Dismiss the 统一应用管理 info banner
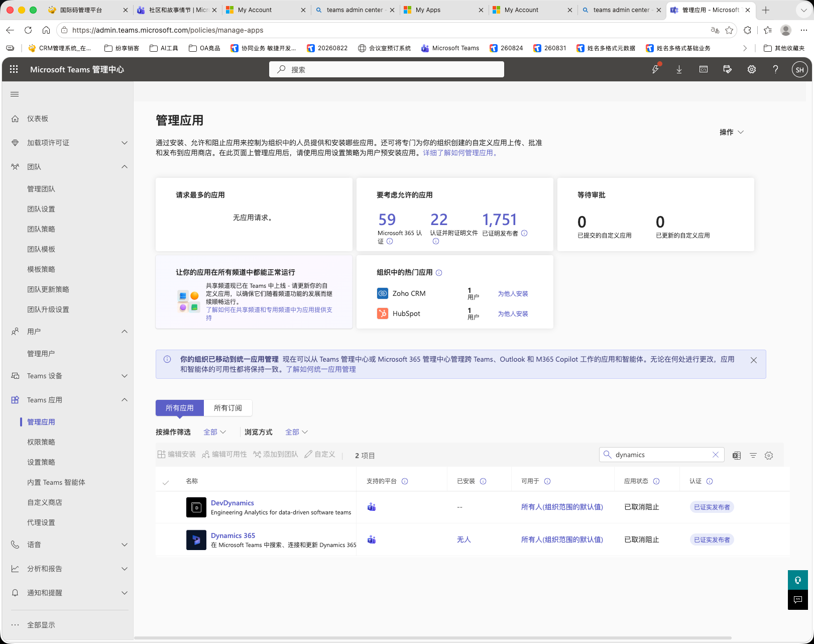This screenshot has height=644, width=814. click(754, 360)
